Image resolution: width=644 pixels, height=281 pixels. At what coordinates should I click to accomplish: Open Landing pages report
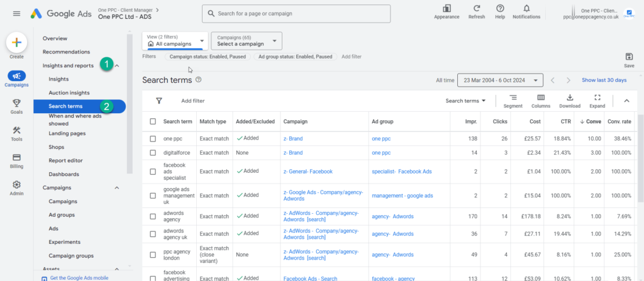pos(67,133)
